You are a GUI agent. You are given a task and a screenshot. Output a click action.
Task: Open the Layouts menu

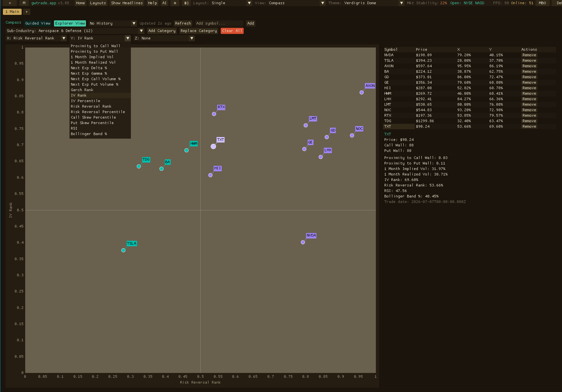(98, 3)
